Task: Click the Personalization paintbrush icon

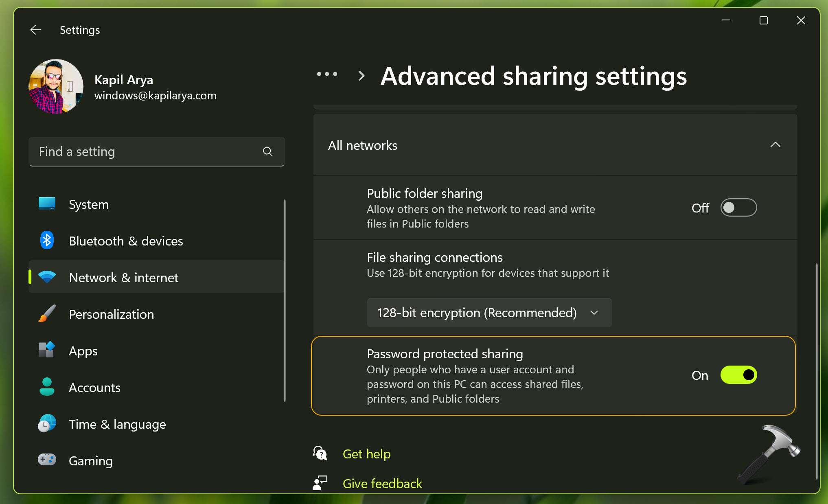Action: (x=47, y=313)
